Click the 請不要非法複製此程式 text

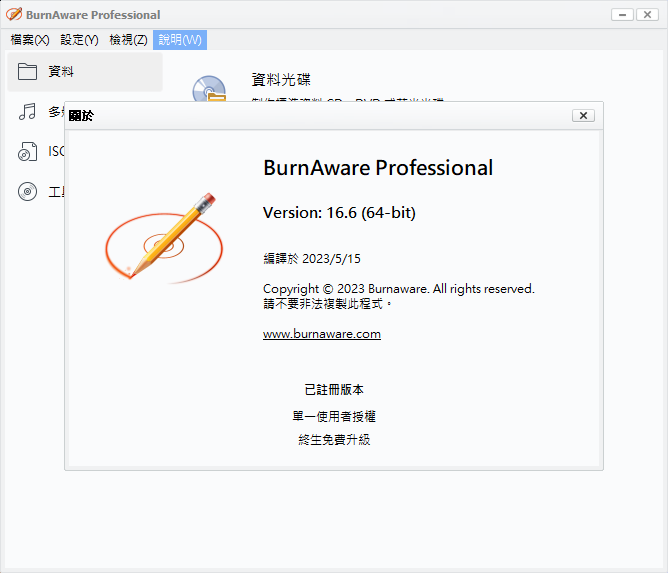tap(327, 304)
